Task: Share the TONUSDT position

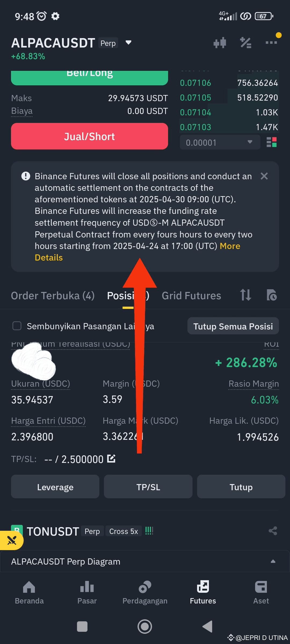Action: pos(273,531)
